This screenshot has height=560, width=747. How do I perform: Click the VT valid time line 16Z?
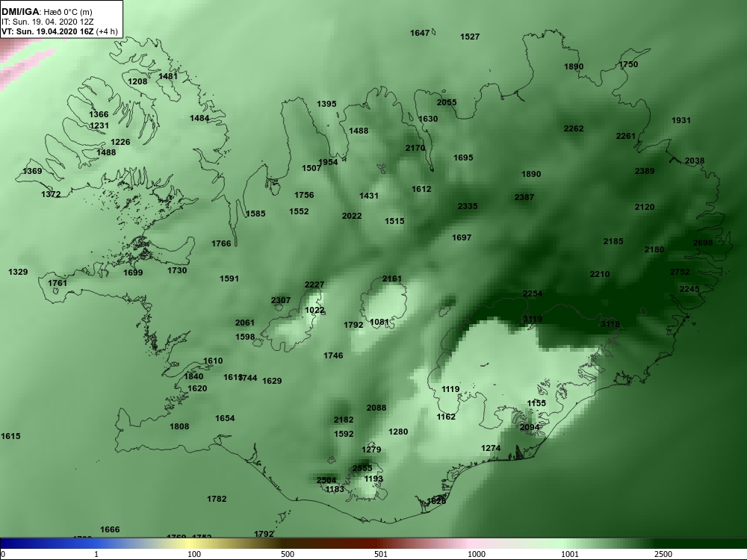click(x=60, y=31)
